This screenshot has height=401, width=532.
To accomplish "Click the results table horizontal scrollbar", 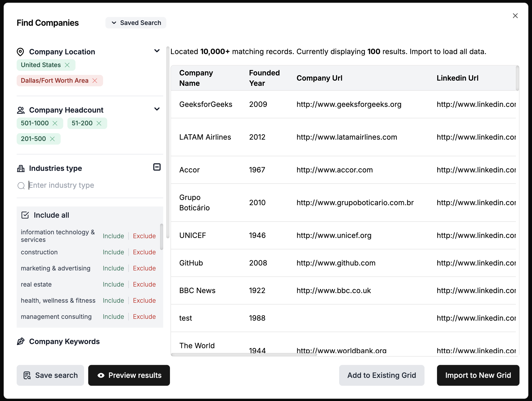I will coord(244,354).
